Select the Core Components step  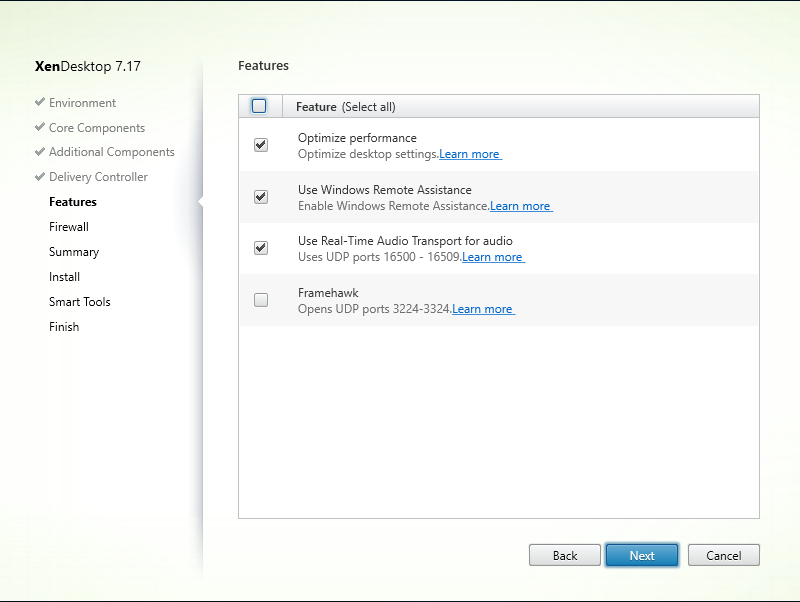[x=97, y=128]
